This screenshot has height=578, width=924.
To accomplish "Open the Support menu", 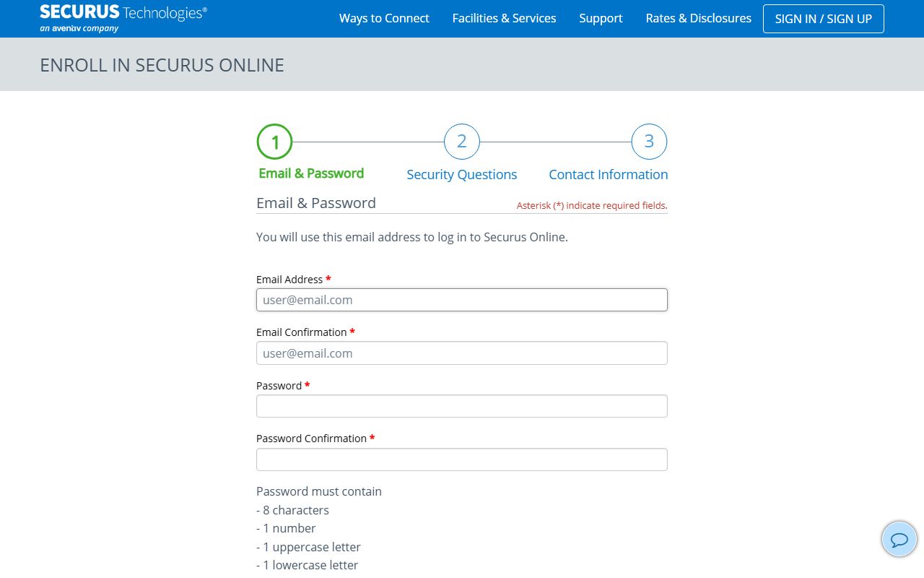I will [x=601, y=19].
